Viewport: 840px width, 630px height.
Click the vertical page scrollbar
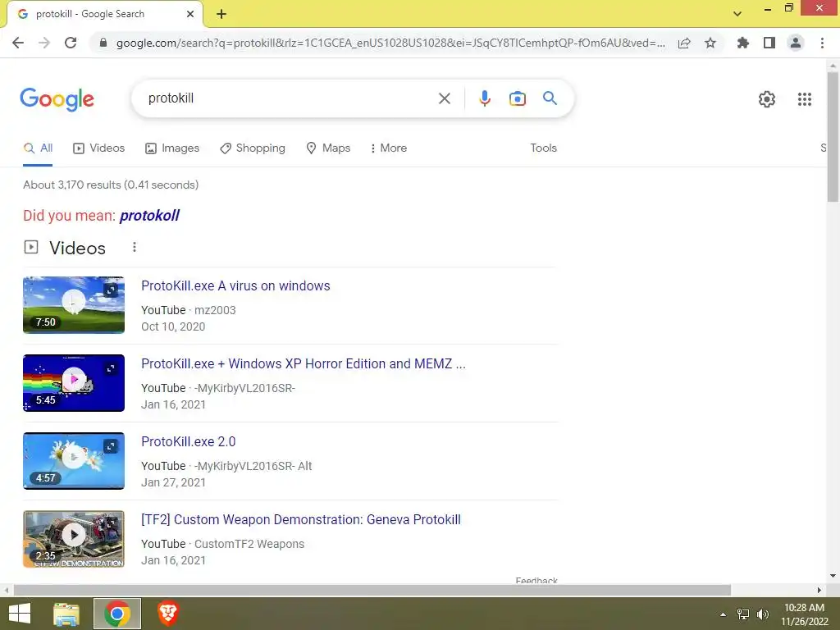coord(833,137)
